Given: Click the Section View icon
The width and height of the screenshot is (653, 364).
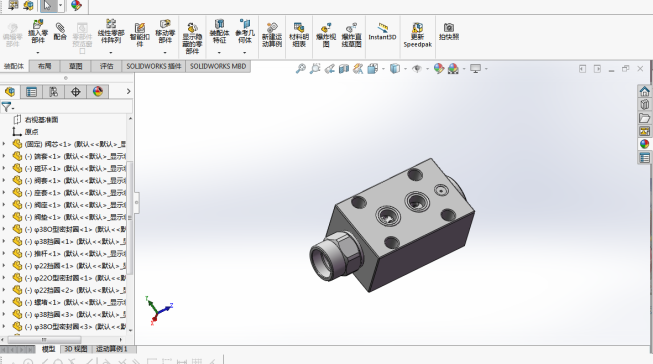Looking at the screenshot, I should click(x=344, y=68).
